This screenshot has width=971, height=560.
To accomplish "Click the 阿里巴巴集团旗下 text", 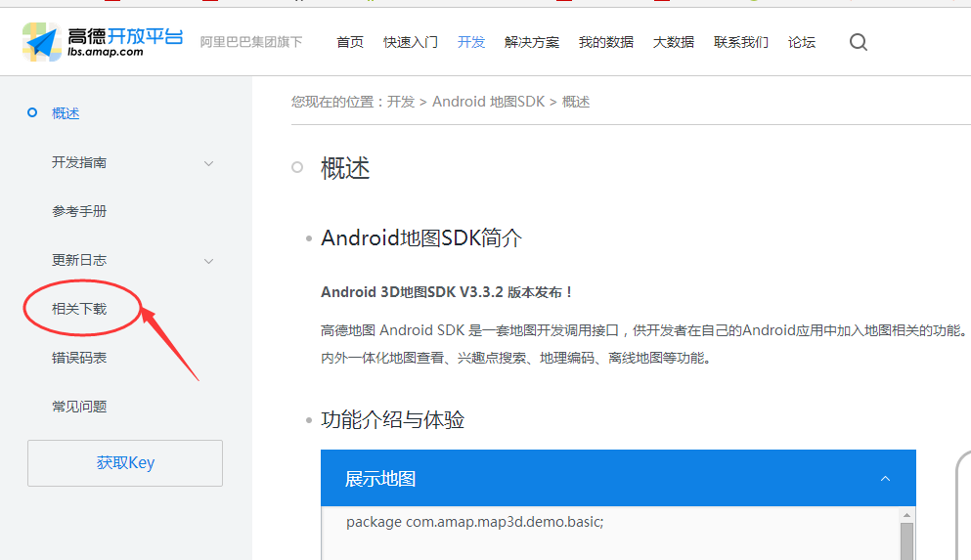I will (250, 42).
